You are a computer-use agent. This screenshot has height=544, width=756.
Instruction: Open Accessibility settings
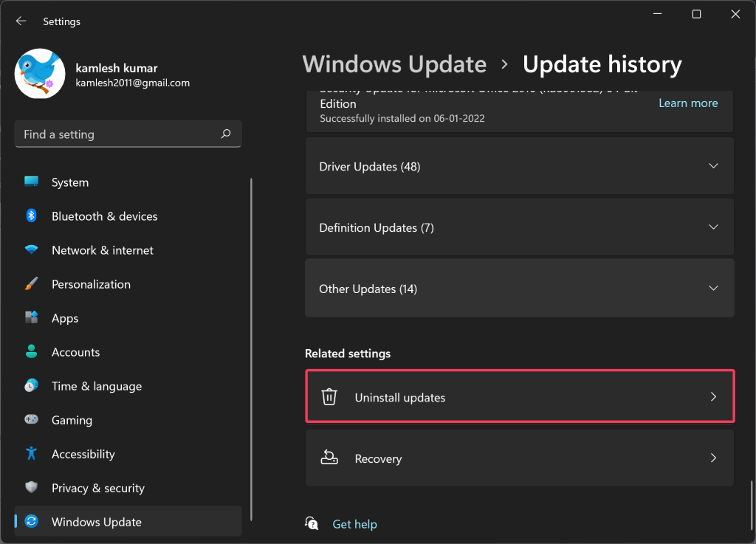click(x=128, y=454)
